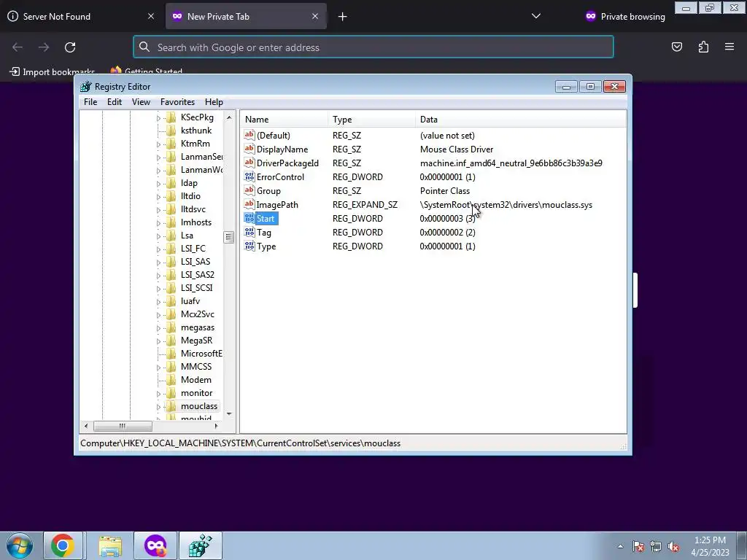
Task: Sort by the Name column header
Action: pos(284,120)
